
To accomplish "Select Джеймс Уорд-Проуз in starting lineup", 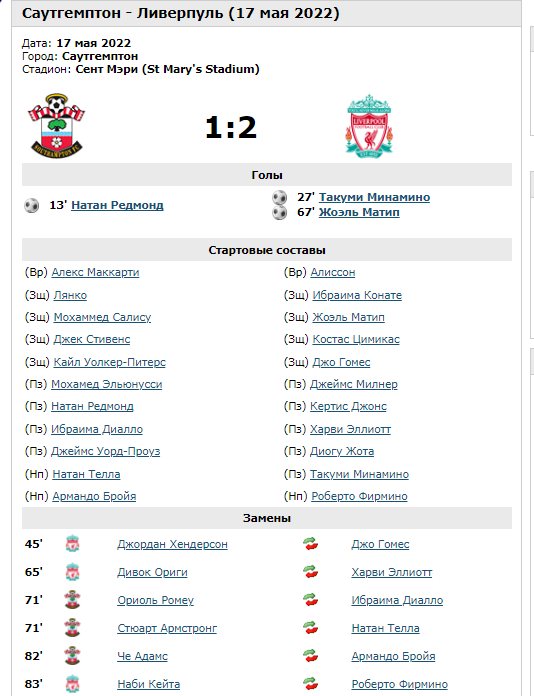I will (x=106, y=451).
